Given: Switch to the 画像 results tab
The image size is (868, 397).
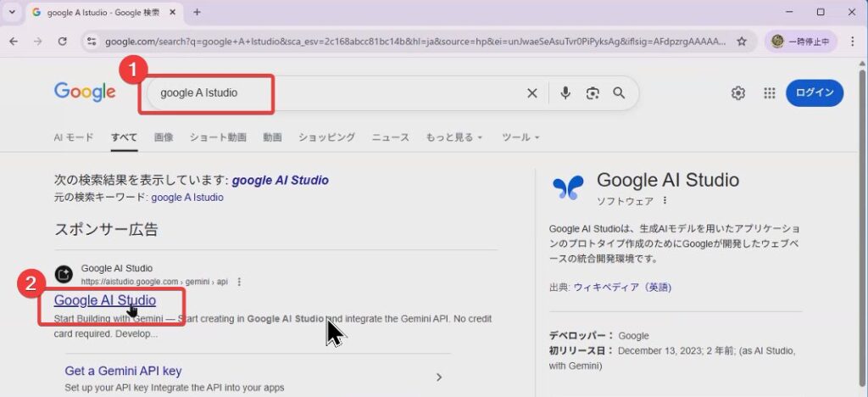Looking at the screenshot, I should coord(164,137).
